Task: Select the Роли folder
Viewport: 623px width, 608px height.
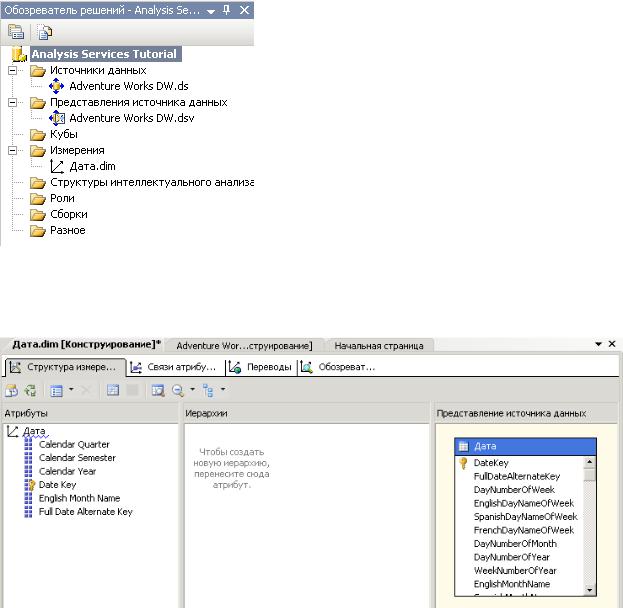Action: click(62, 198)
